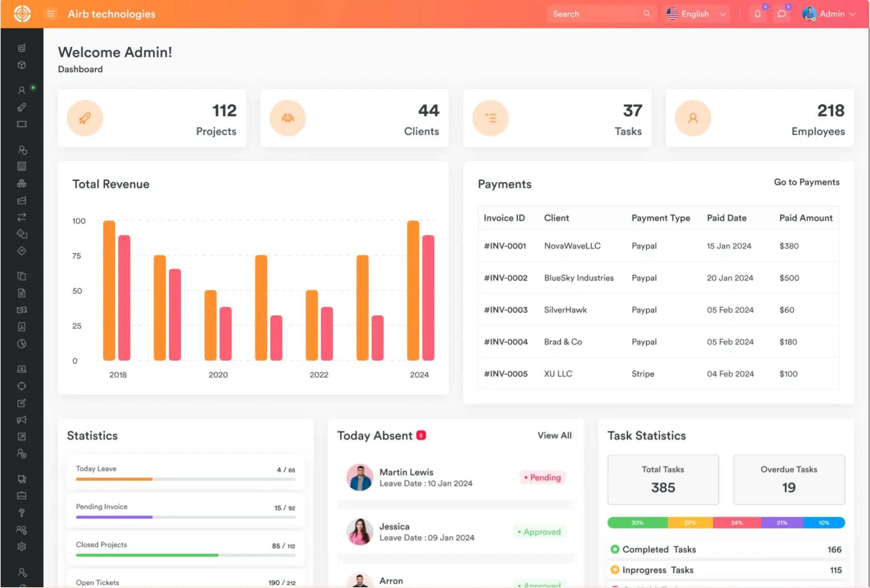Viewport: 870px width, 588px height.
Task: Open the cash money icon in sidebar
Action: point(22,310)
